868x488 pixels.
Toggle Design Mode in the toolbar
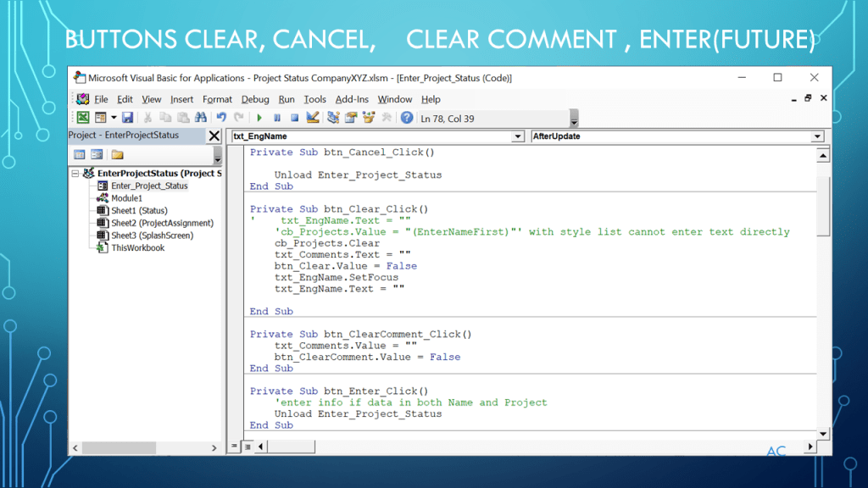coord(313,118)
